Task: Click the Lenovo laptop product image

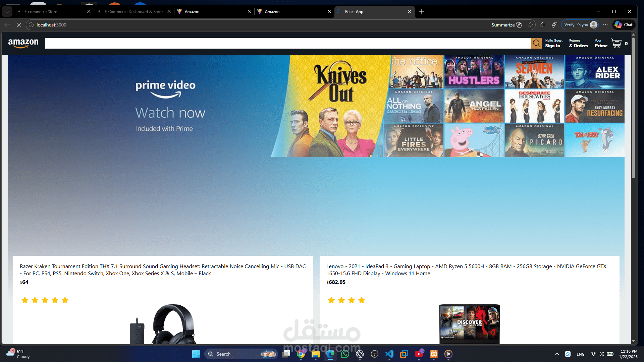Action: coord(469,324)
